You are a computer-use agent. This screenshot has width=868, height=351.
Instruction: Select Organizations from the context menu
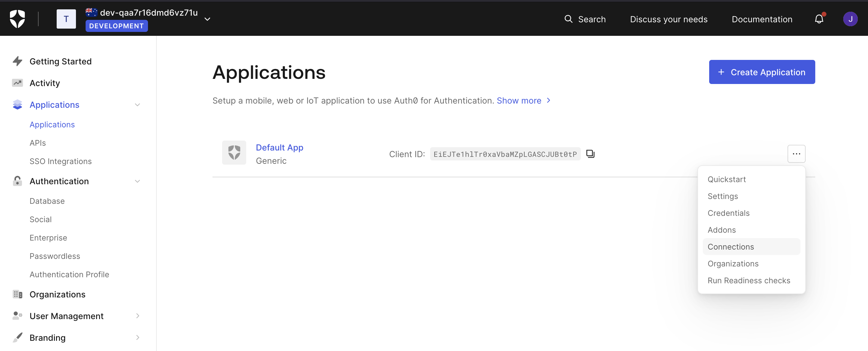[x=751, y=263]
